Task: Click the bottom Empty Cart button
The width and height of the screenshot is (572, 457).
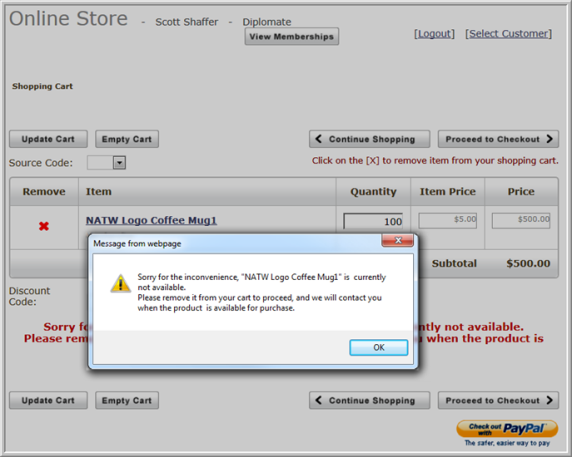Action: (x=127, y=400)
